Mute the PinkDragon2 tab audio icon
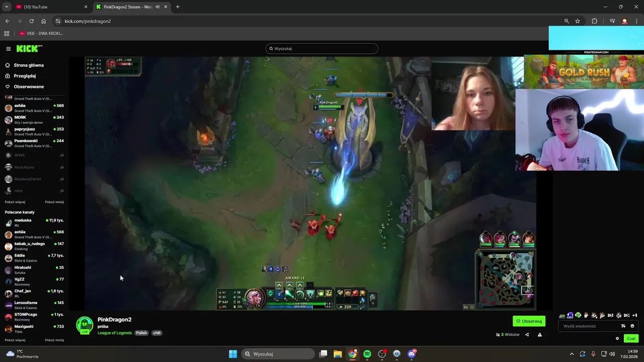This screenshot has height=362, width=644. tap(157, 7)
